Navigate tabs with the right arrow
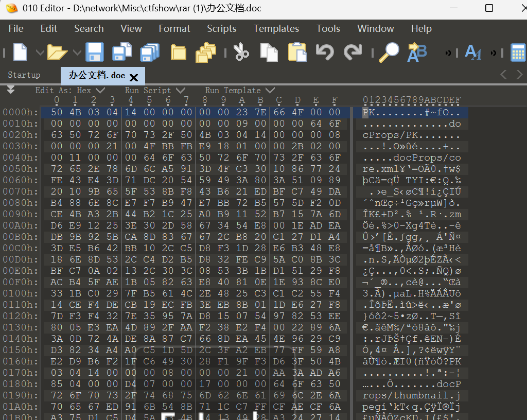The height and width of the screenshot is (420, 527). [x=520, y=74]
